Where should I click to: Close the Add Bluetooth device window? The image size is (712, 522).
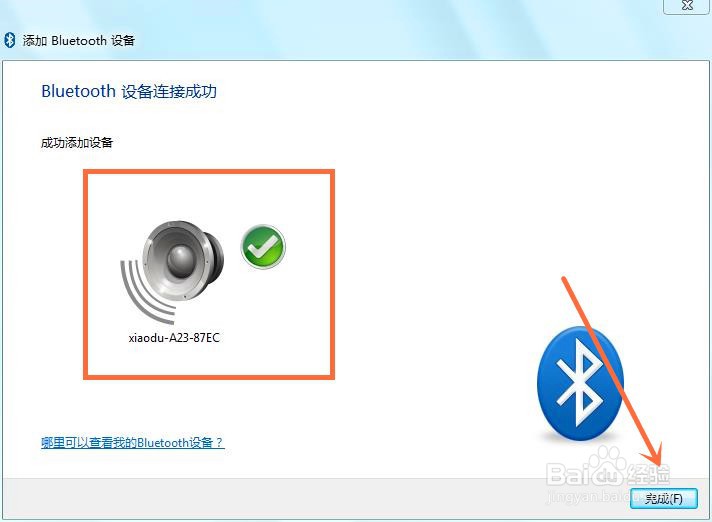pos(687,6)
